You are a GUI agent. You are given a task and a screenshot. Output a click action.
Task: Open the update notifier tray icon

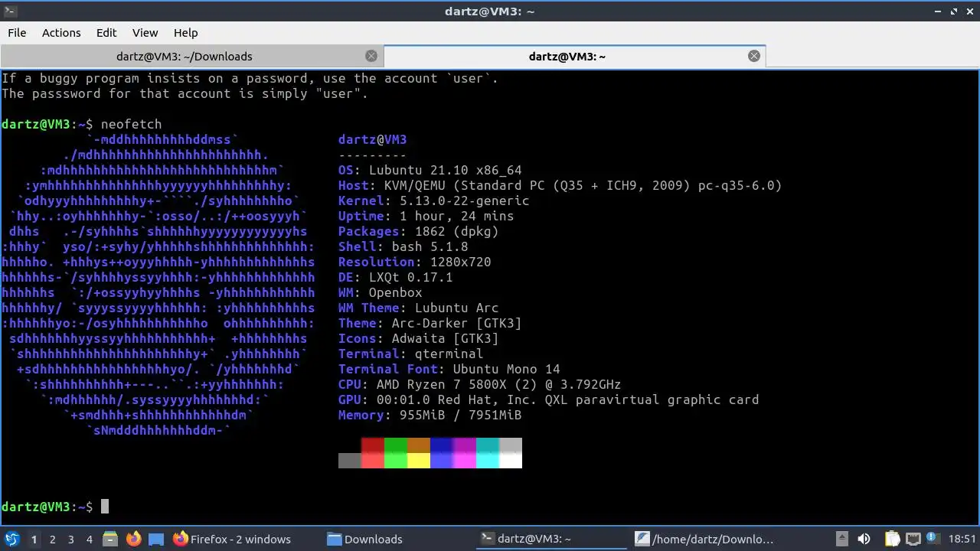pos(933,539)
